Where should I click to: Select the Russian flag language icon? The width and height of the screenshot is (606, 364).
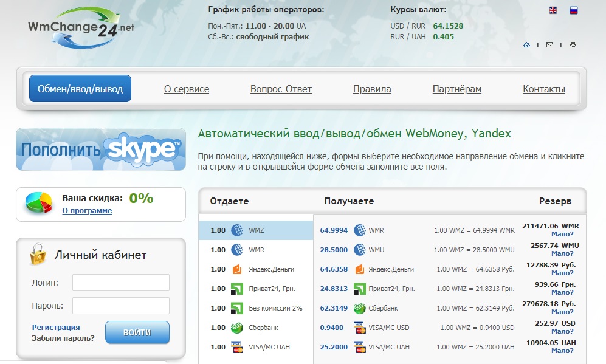(573, 10)
